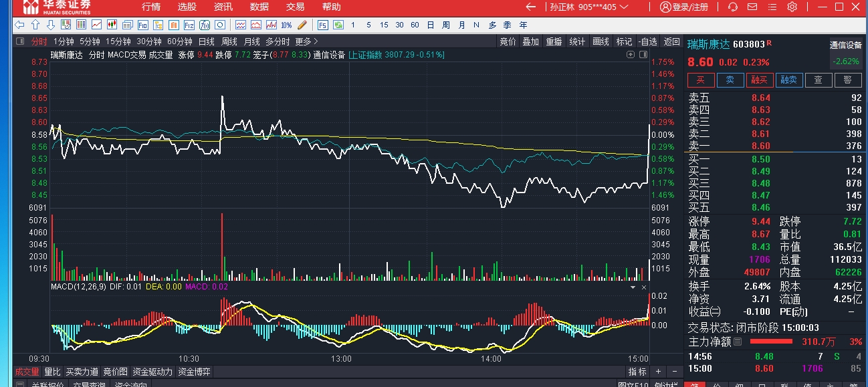The width and height of the screenshot is (868, 387).
Task: Select the 买卖力道 indicator tab
Action: pyautogui.click(x=82, y=372)
